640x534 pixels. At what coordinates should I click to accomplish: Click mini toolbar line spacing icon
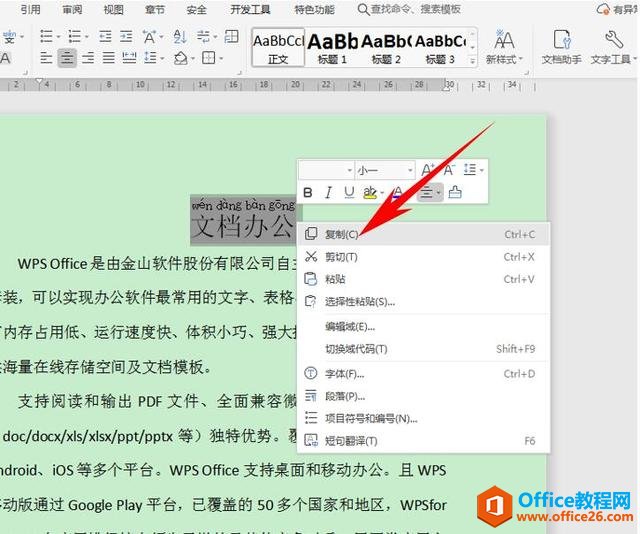[x=470, y=169]
